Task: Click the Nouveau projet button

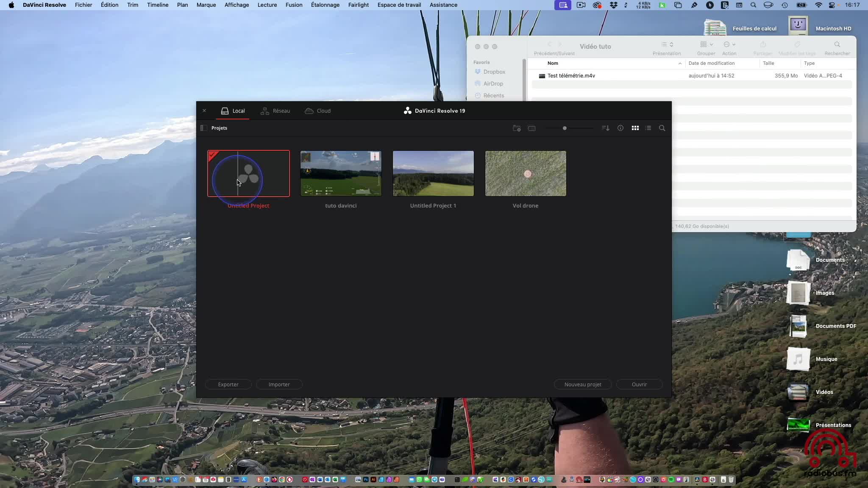Action: click(582, 384)
